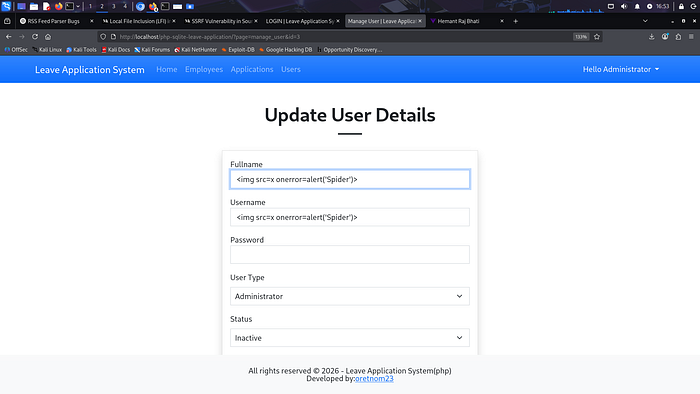Open the notifications bell tray icon
The width and height of the screenshot is (700, 394).
coord(637,6)
